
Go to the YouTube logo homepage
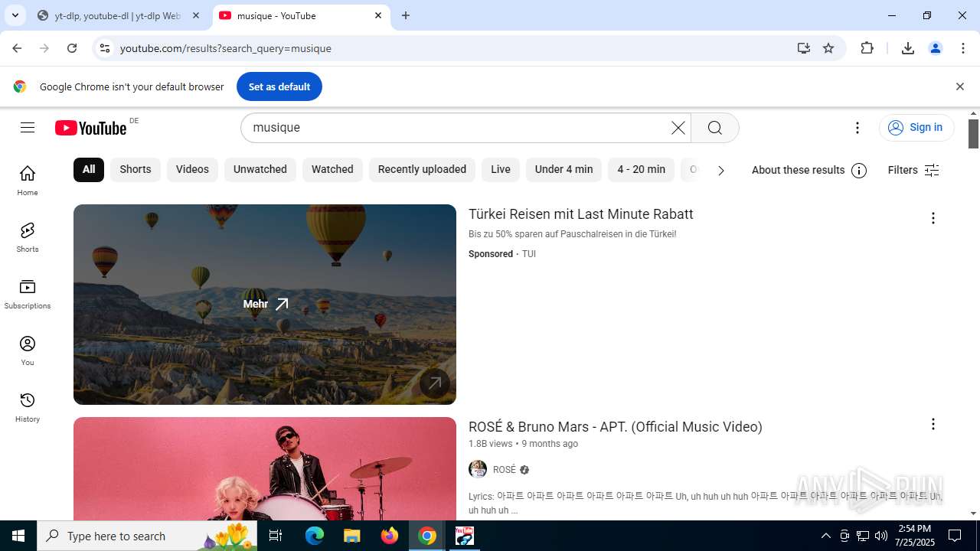point(90,128)
